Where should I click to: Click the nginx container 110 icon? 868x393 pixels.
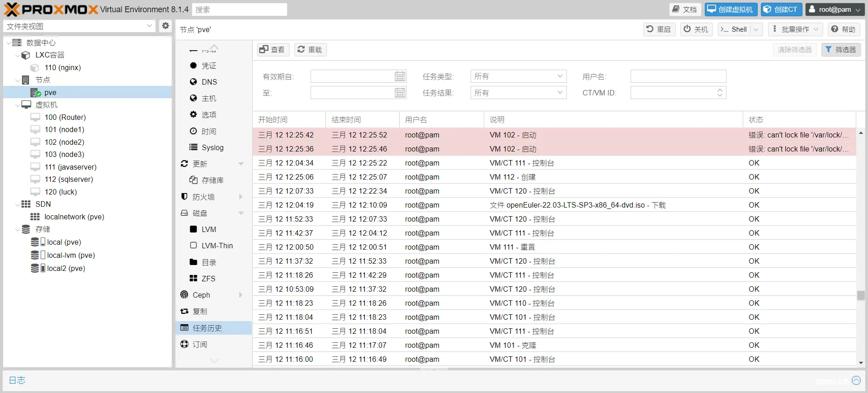(x=35, y=68)
